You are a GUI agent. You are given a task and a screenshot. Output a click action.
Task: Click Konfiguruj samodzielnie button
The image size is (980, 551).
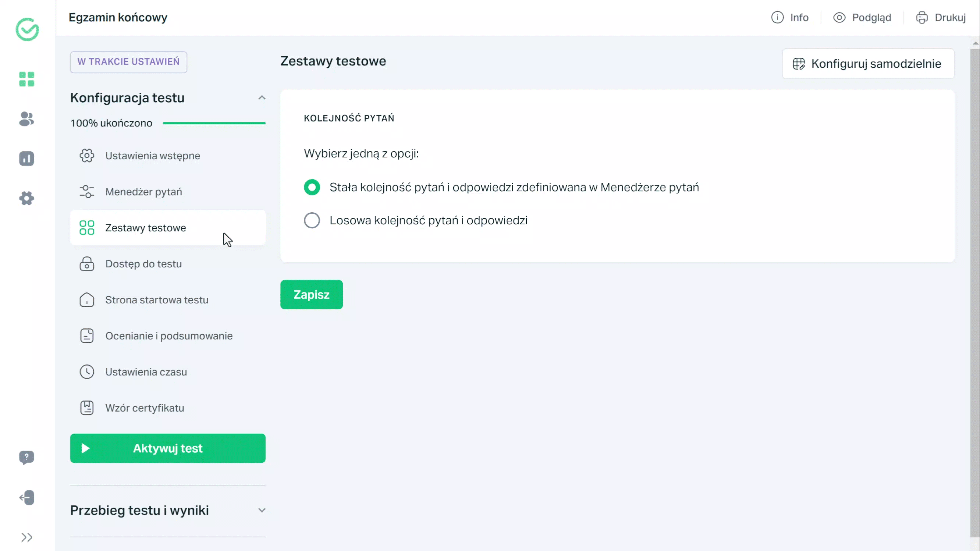868,64
